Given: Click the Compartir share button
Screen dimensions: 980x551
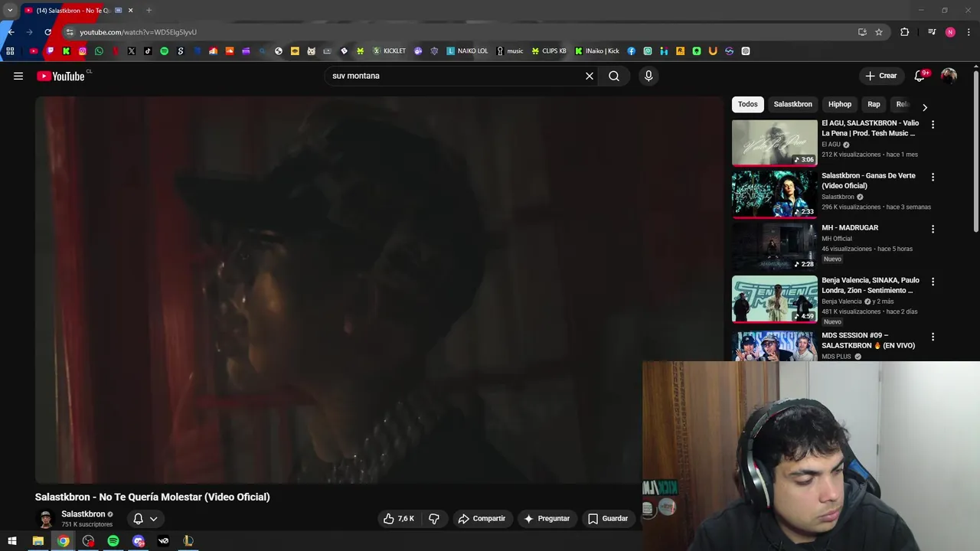Looking at the screenshot, I should [482, 518].
